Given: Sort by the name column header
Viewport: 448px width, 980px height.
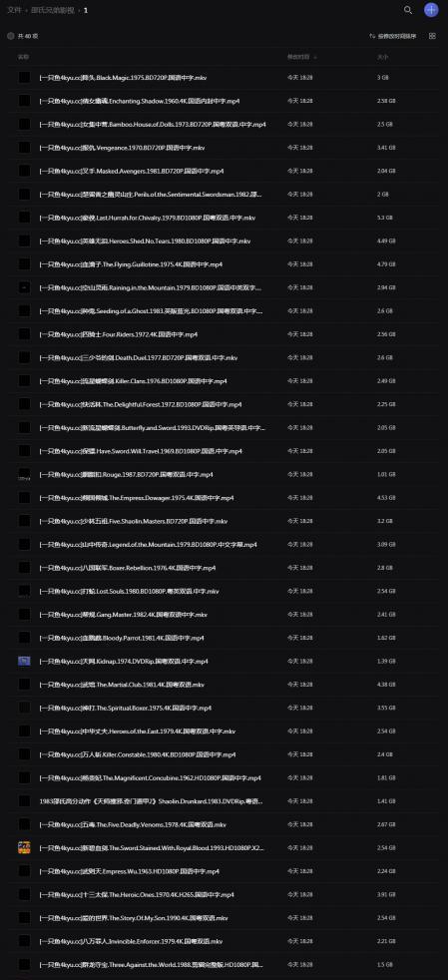Looking at the screenshot, I should coord(23,57).
